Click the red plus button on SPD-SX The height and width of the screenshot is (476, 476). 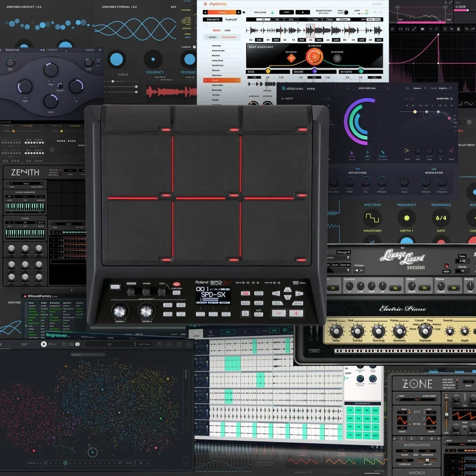pos(296,313)
